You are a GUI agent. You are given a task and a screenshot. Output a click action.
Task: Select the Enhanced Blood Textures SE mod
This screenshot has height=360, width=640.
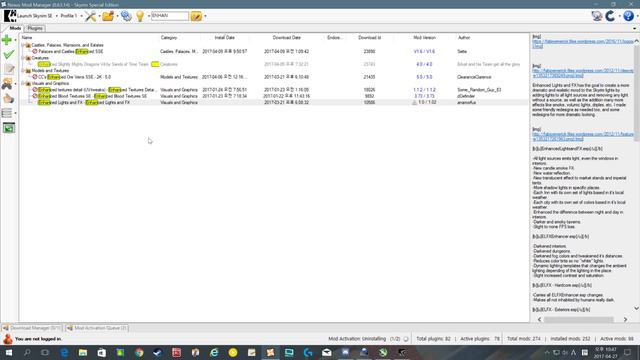(x=92, y=96)
